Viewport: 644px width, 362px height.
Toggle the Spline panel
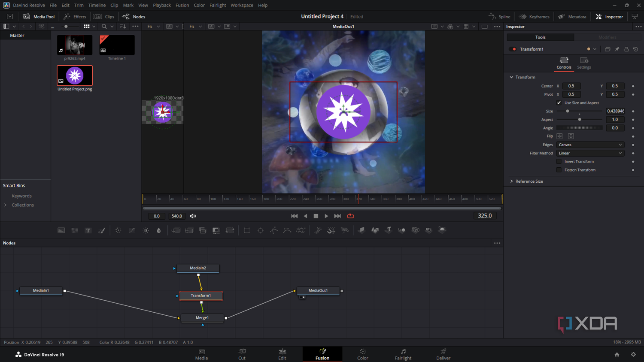point(500,17)
